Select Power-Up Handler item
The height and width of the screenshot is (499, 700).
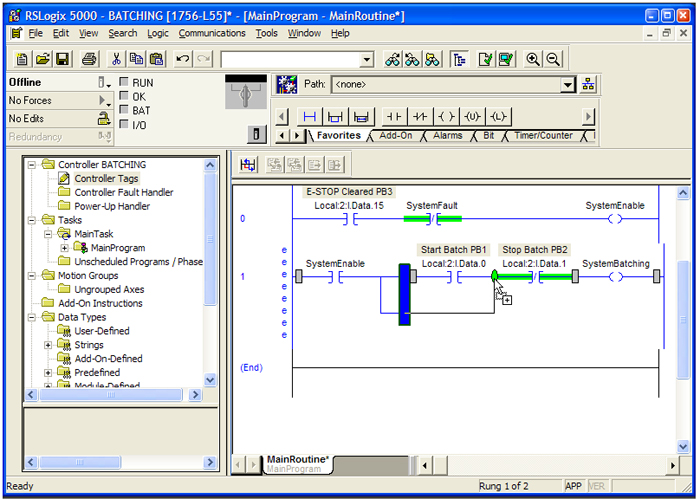point(112,206)
